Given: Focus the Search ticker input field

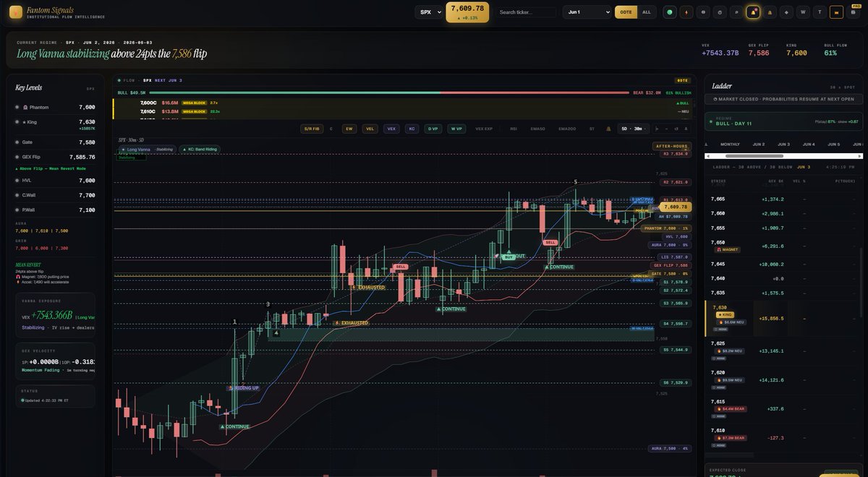Looking at the screenshot, I should click(x=527, y=12).
